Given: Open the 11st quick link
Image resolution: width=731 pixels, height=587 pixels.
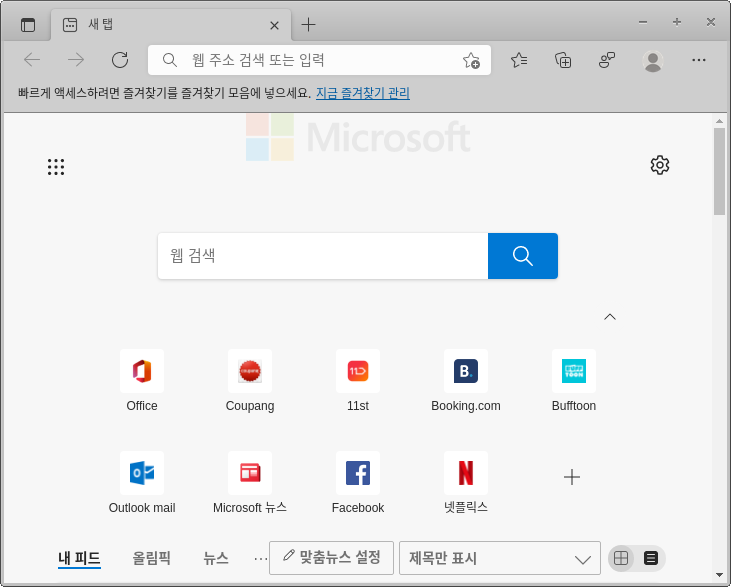Looking at the screenshot, I should 358,381.
